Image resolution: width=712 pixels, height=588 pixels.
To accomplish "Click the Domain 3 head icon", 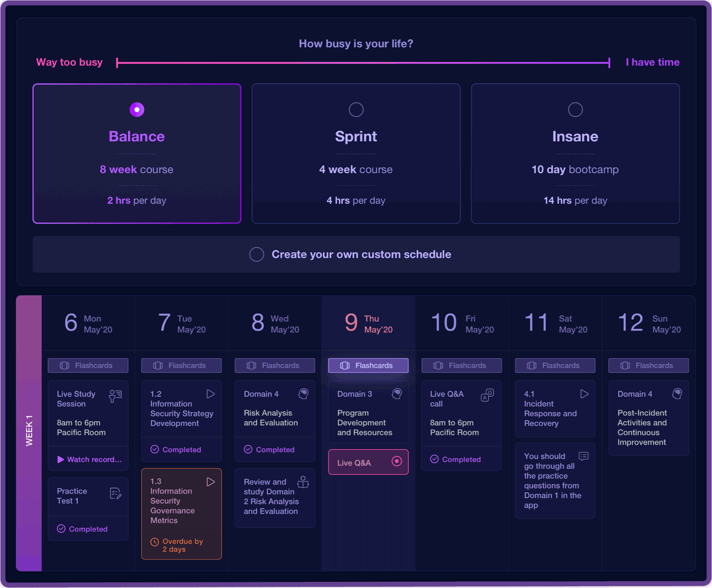I will coord(397,394).
